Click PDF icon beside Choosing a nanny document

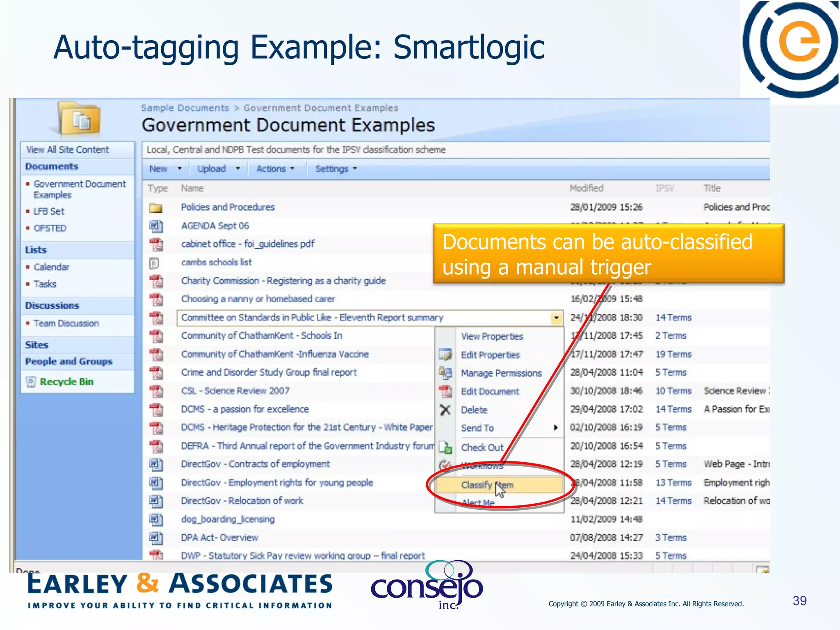click(155, 299)
